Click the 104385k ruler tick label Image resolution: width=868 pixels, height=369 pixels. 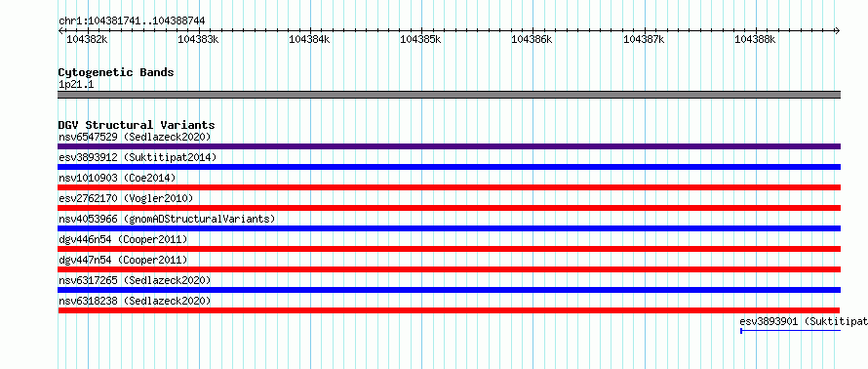tap(420, 39)
